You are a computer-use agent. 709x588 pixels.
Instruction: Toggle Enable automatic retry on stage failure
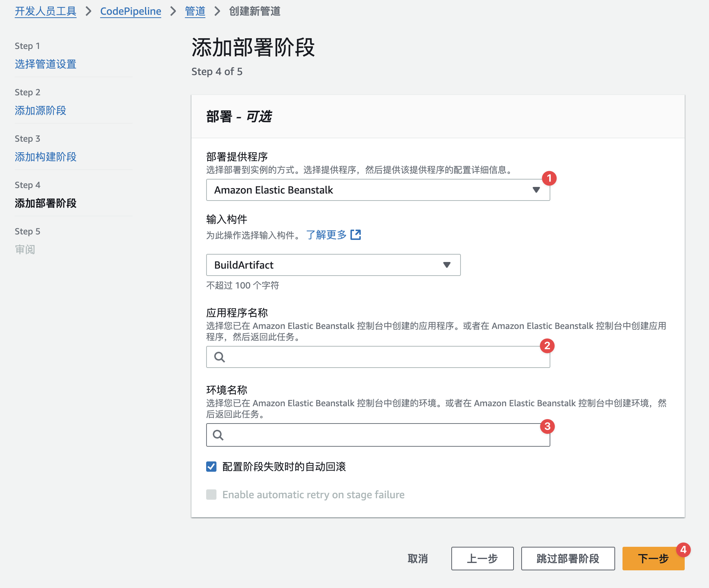211,495
